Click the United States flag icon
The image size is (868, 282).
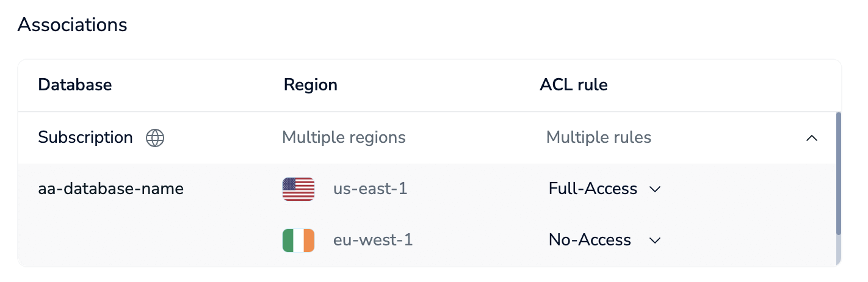(x=298, y=189)
